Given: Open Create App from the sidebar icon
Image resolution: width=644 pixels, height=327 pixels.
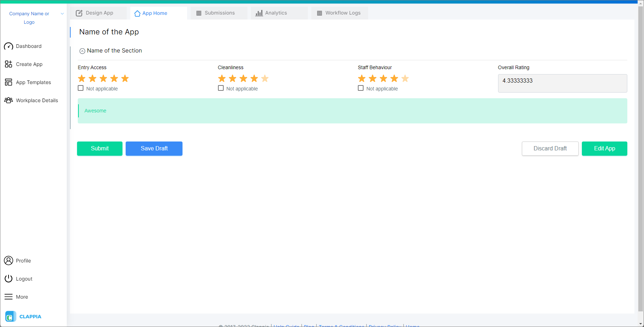Looking at the screenshot, I should click(9, 64).
